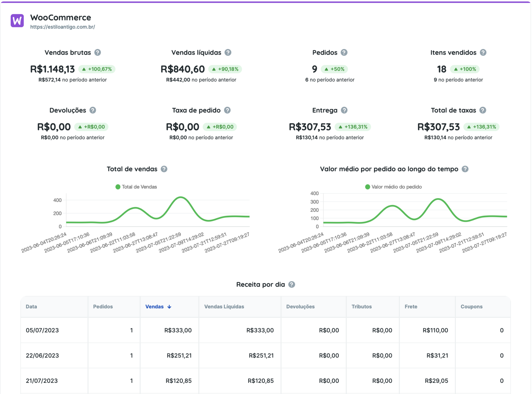Open the Vendas brutas help tooltip

click(x=97, y=52)
